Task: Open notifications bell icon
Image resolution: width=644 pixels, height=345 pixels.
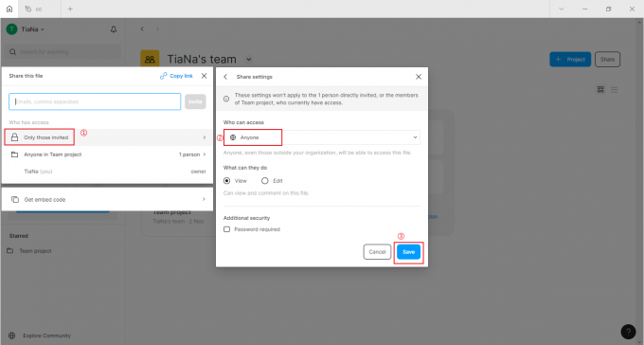Action: [x=114, y=29]
